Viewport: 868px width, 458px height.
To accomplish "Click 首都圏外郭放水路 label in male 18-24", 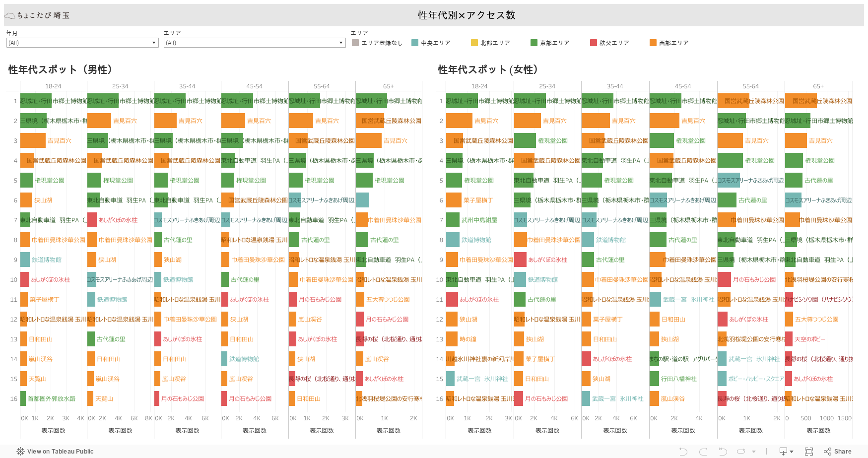I will [x=52, y=398].
